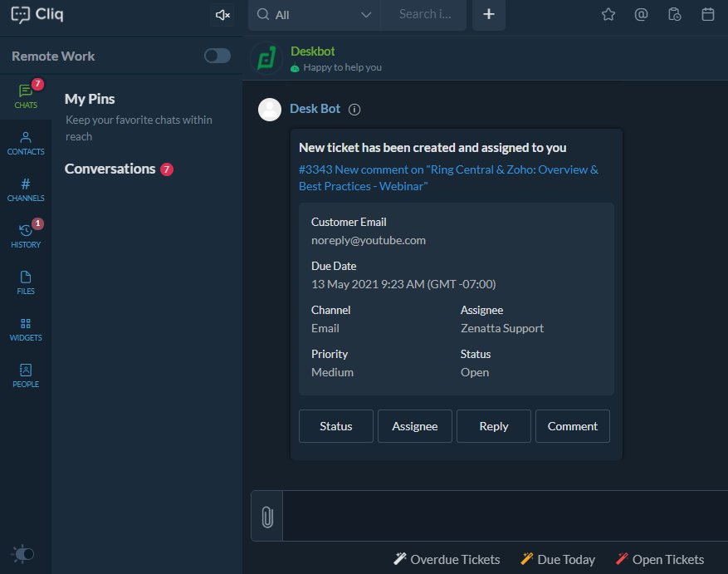Click the Open status value

coord(475,372)
